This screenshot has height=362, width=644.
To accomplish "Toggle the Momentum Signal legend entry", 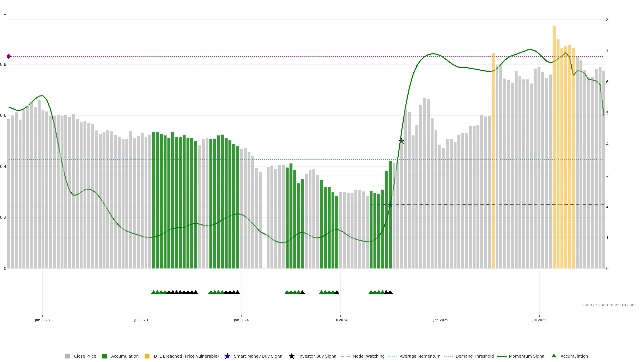I will 527,356.
